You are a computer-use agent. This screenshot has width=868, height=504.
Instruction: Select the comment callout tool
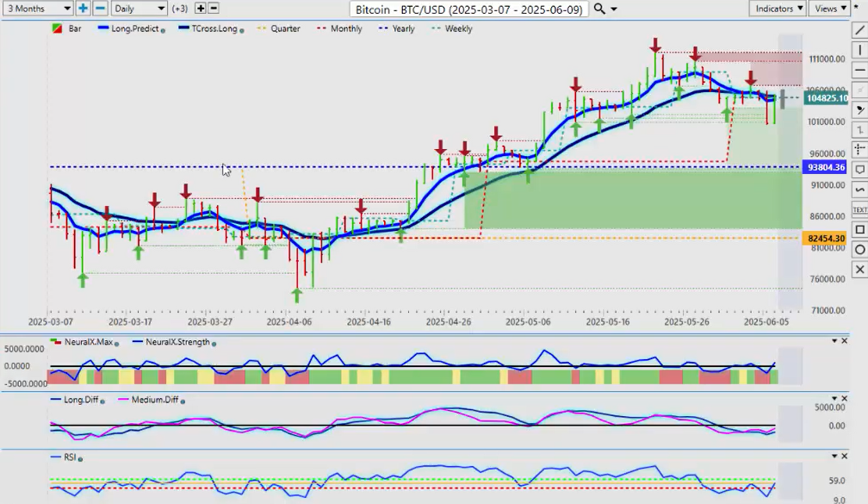[859, 170]
